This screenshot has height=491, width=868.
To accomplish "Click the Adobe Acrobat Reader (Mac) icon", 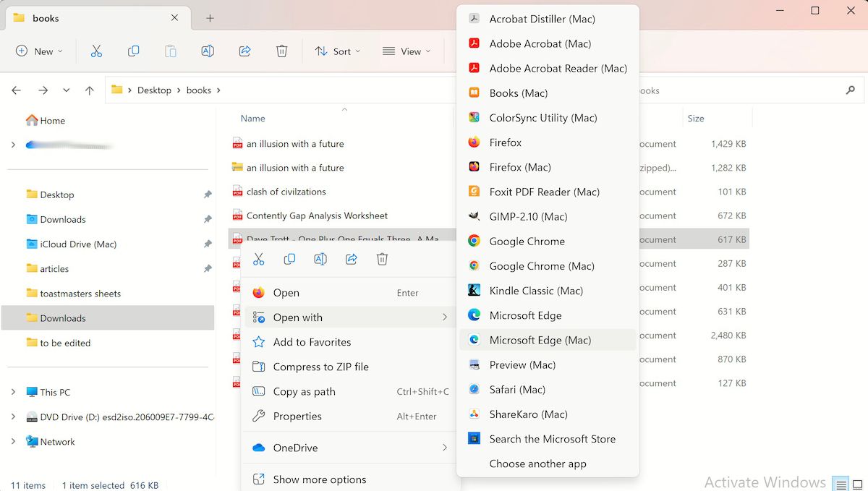I will (475, 68).
